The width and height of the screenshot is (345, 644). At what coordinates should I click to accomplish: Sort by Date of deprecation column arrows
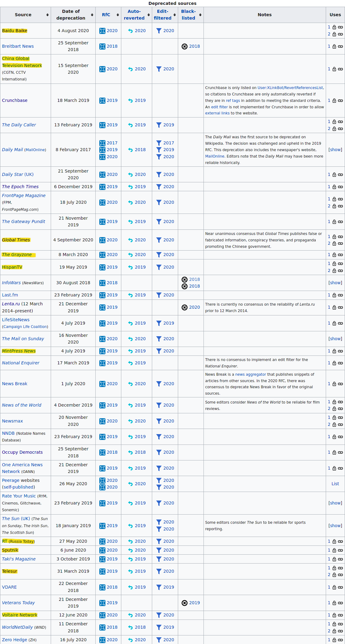pos(92,15)
